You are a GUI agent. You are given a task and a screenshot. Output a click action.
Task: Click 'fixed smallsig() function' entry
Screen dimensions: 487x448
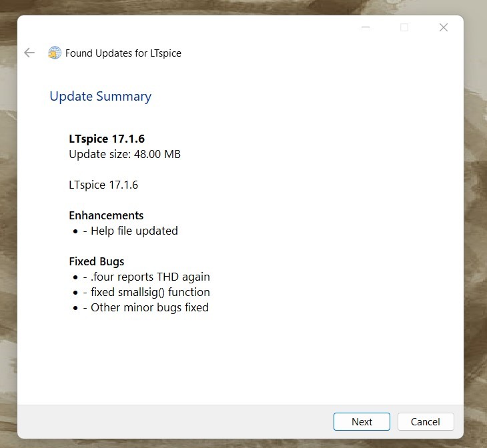[x=147, y=292]
